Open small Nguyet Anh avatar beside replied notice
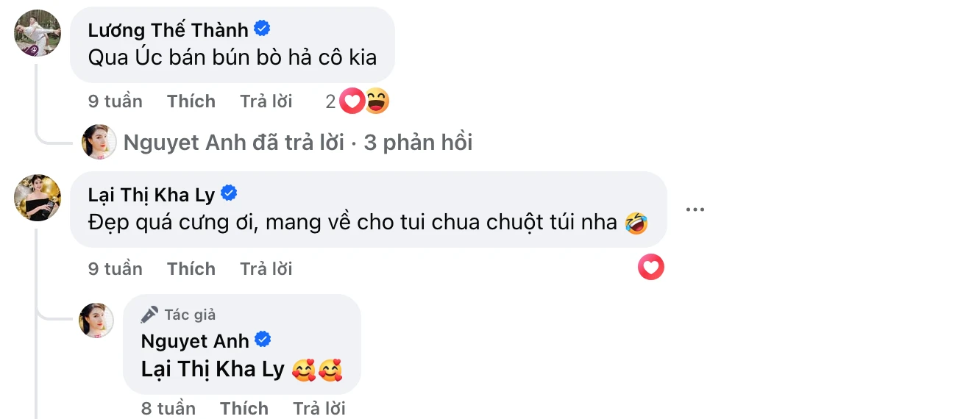 pyautogui.click(x=99, y=142)
